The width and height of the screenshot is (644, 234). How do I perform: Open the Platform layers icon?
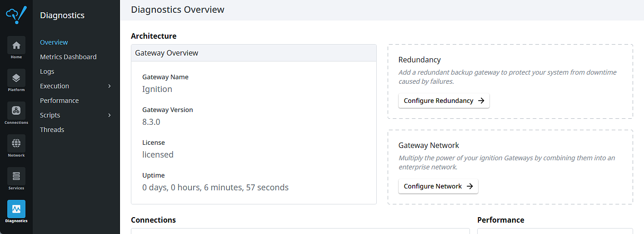(x=16, y=78)
